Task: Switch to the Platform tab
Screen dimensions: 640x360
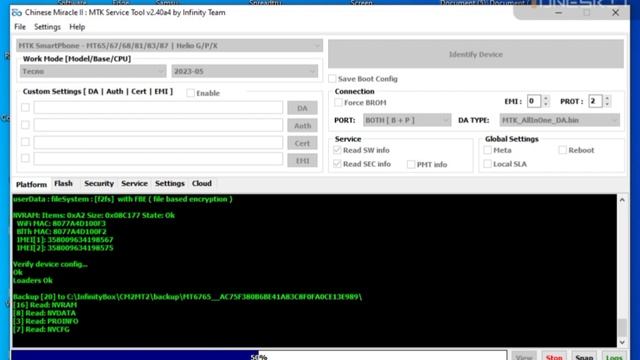Action: coord(31,184)
